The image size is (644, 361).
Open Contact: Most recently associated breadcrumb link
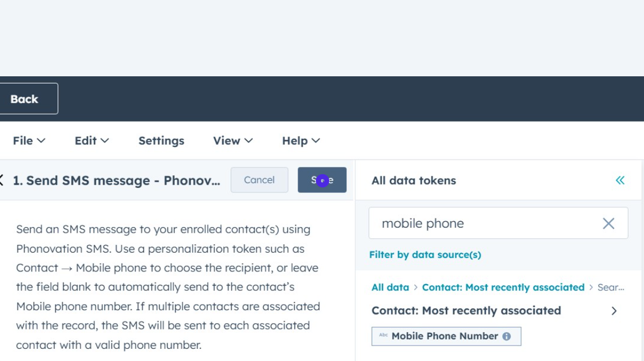[503, 287]
